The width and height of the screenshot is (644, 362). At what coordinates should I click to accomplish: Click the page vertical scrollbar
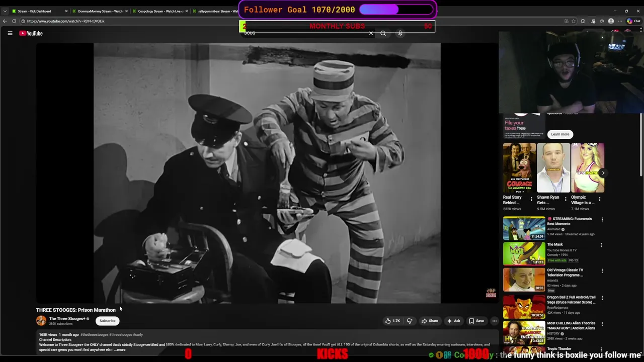(x=641, y=144)
